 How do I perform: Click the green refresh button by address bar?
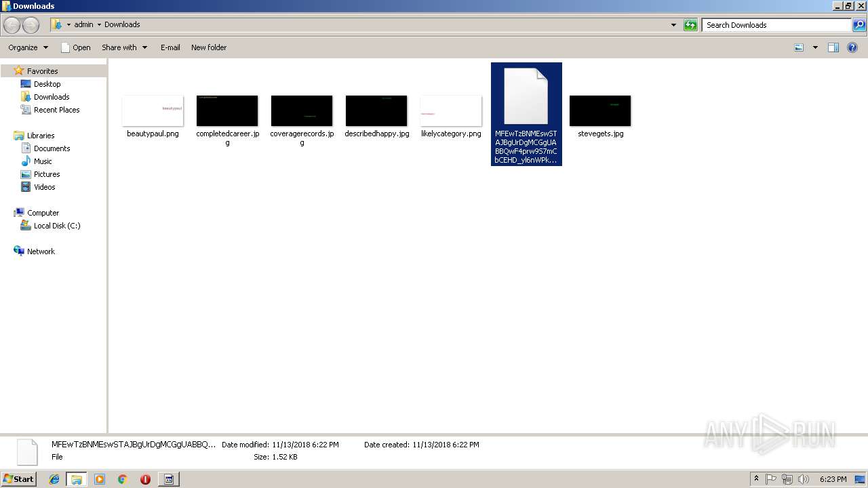pyautogui.click(x=690, y=25)
